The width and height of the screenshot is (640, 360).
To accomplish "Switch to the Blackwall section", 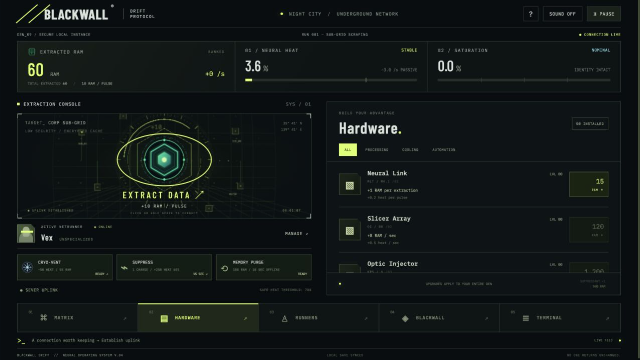I will [x=439, y=318].
